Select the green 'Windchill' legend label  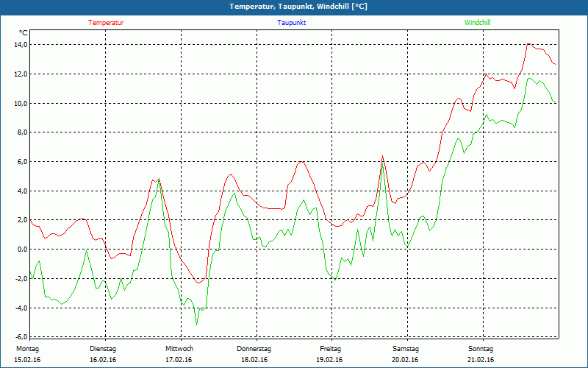[x=477, y=23]
